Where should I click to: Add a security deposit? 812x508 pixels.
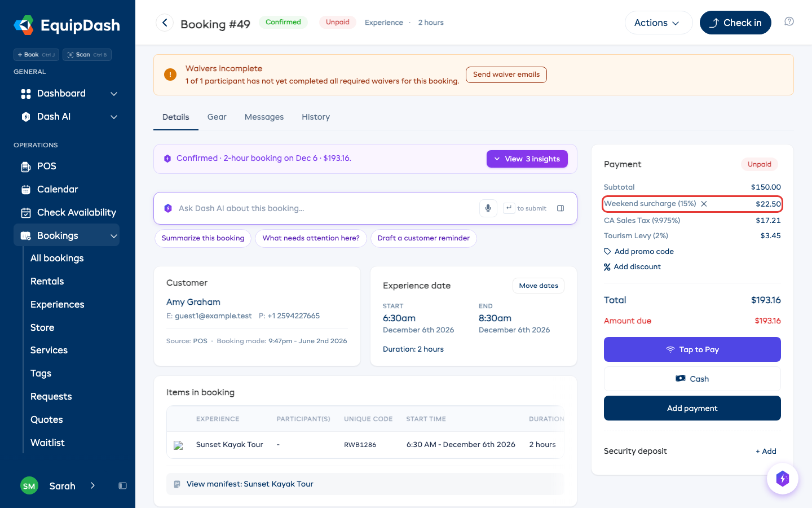coord(766,451)
